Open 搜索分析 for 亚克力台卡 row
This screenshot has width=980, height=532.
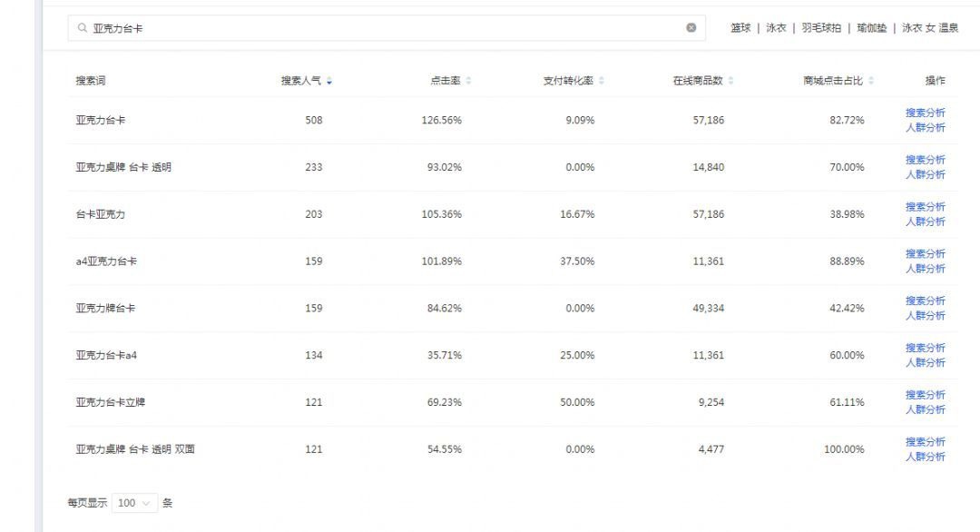(x=925, y=113)
